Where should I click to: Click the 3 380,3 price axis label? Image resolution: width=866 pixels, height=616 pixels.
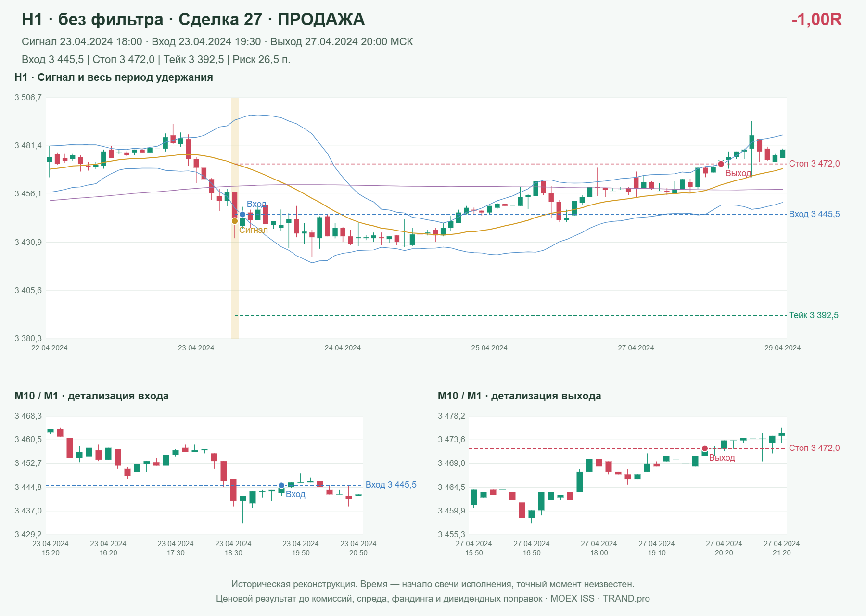[28, 339]
